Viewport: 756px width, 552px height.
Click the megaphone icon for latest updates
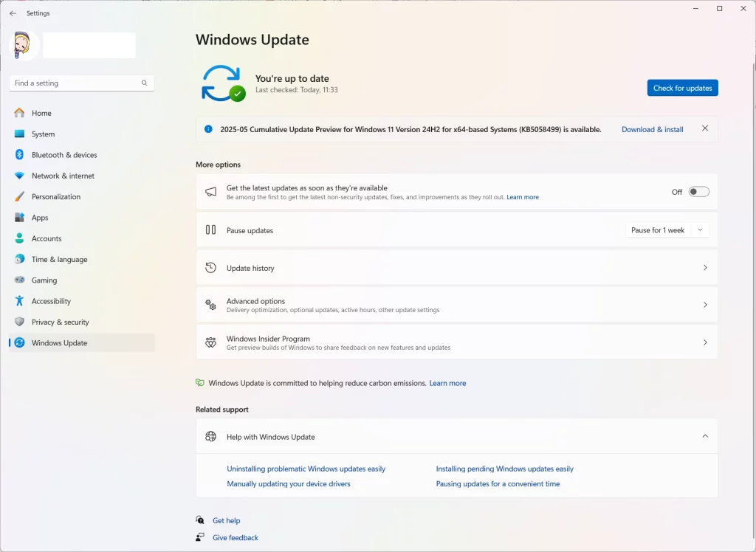tap(210, 192)
